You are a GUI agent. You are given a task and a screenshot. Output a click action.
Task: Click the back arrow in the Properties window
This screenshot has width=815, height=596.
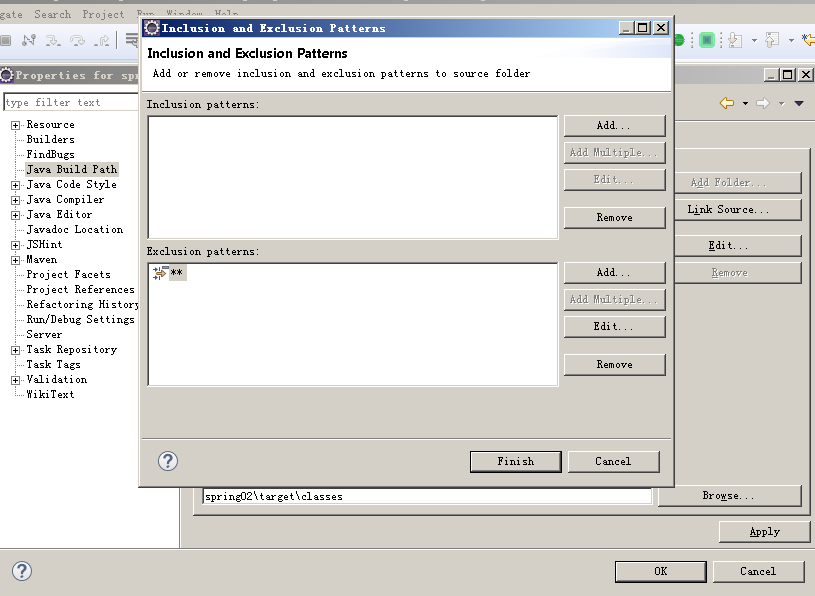click(727, 103)
